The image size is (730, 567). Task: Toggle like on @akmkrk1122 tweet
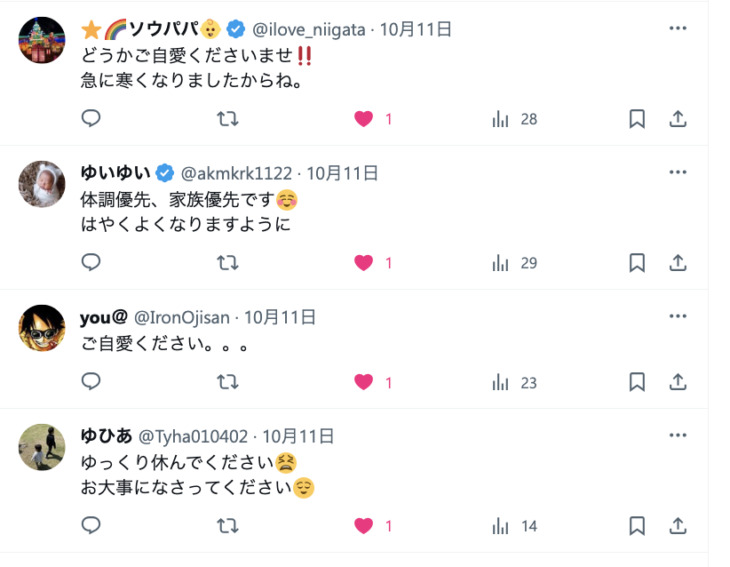point(364,263)
